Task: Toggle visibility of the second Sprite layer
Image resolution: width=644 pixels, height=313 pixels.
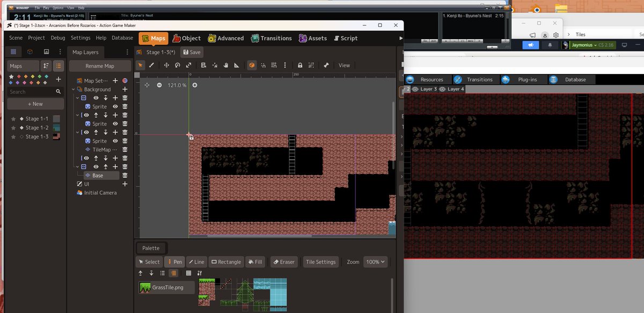Action: [115, 124]
